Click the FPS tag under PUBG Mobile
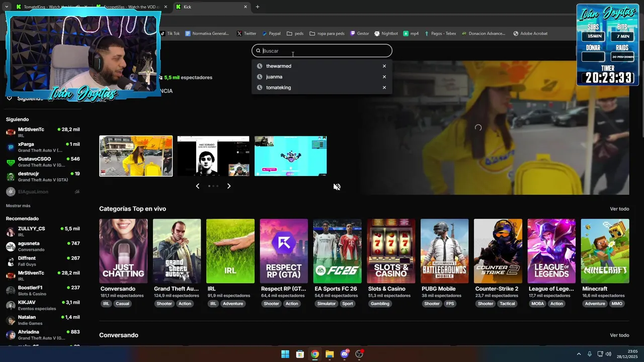 point(450,304)
